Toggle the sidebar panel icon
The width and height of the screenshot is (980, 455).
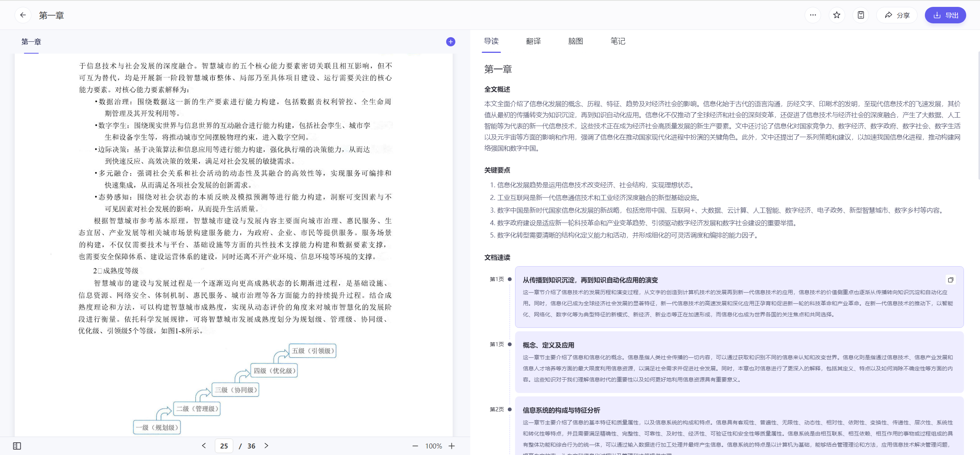click(17, 446)
